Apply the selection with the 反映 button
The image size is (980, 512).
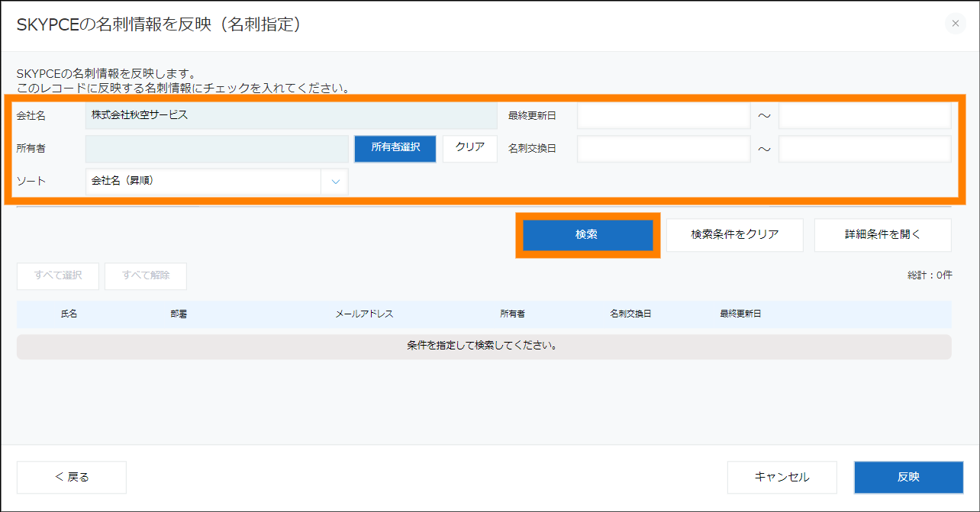pos(908,477)
